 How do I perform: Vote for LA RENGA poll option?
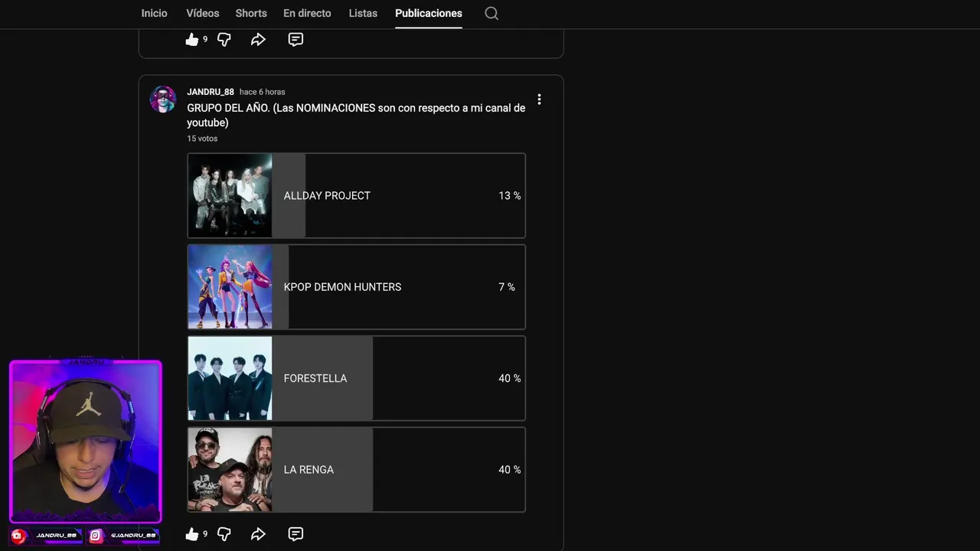click(x=357, y=470)
